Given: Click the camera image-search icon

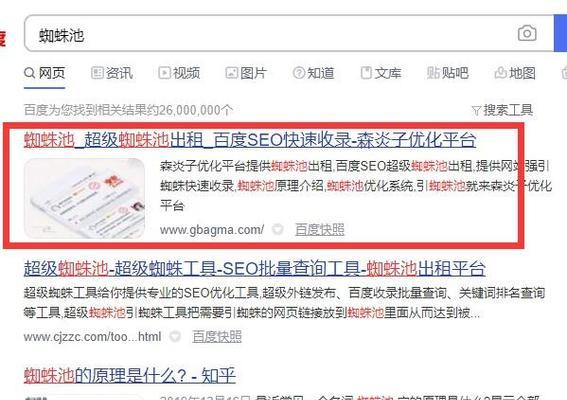Looking at the screenshot, I should pos(527,33).
